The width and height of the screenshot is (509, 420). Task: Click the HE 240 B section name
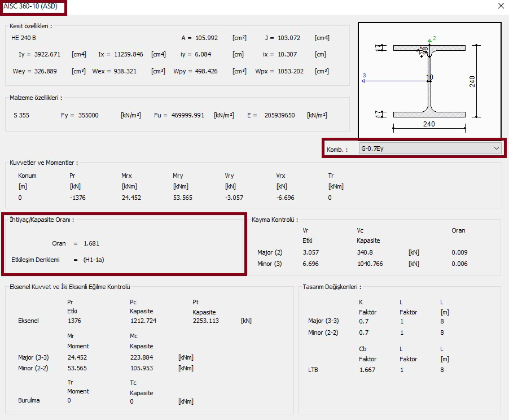click(23, 38)
